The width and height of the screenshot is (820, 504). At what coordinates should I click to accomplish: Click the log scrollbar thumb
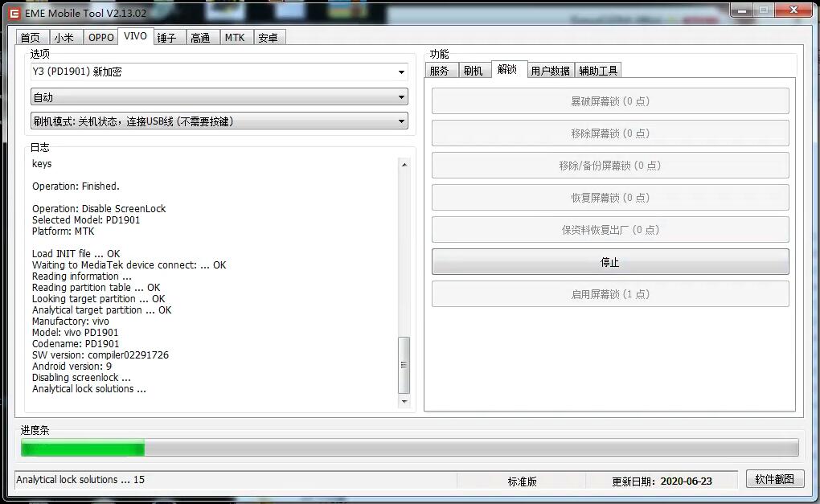404,365
